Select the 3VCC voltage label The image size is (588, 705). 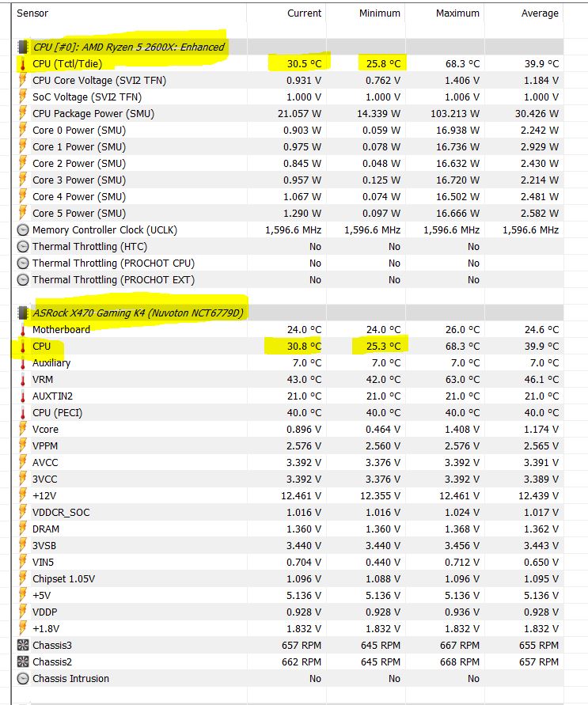coord(45,479)
